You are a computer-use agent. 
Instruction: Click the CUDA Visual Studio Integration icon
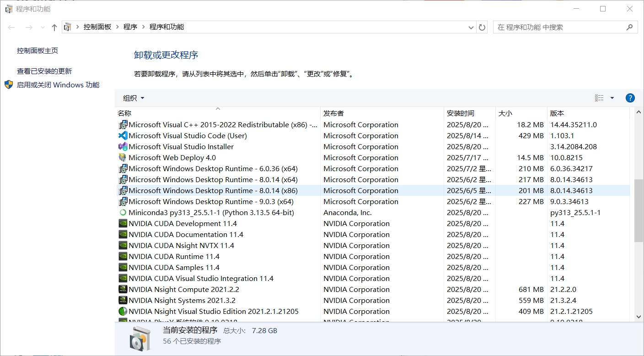tap(123, 278)
